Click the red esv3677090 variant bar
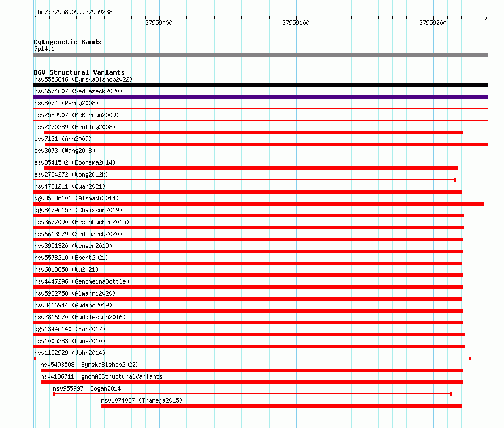The image size is (504, 428). click(x=249, y=228)
